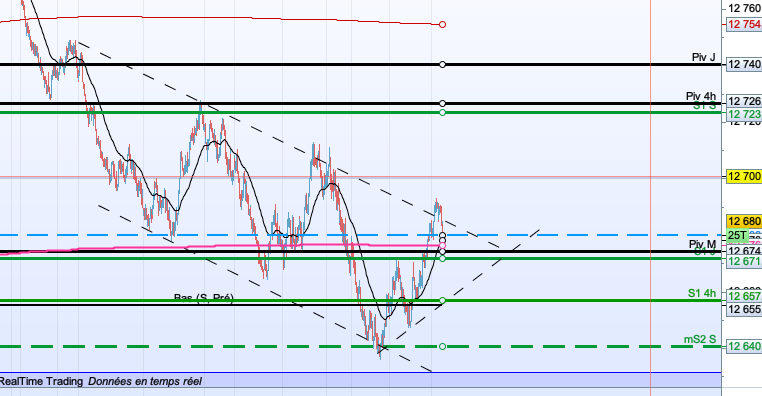Image resolution: width=762 pixels, height=396 pixels.
Task: Select the 12 674 price label
Action: point(744,251)
